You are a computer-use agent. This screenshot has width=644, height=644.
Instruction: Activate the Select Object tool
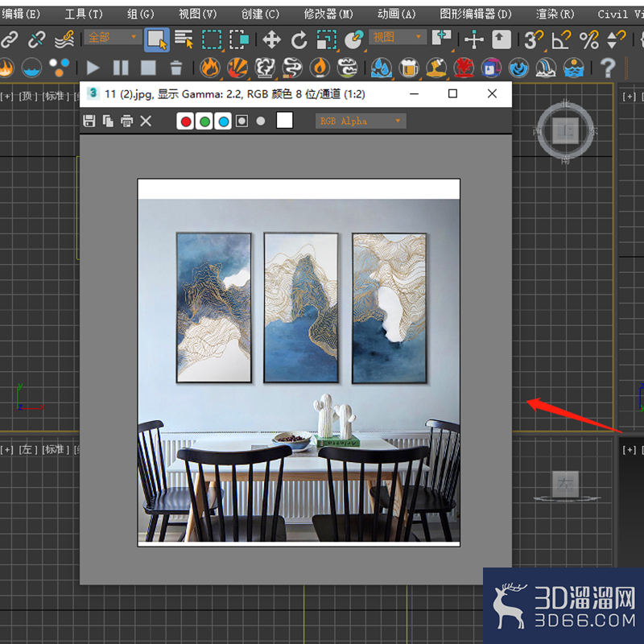coord(157,39)
